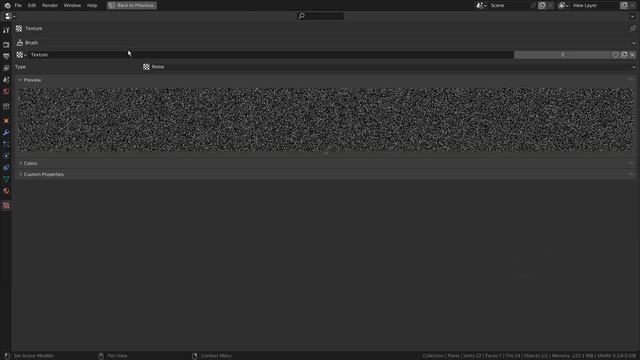Unlink the texture with X
The image size is (640, 360).
[x=633, y=55]
